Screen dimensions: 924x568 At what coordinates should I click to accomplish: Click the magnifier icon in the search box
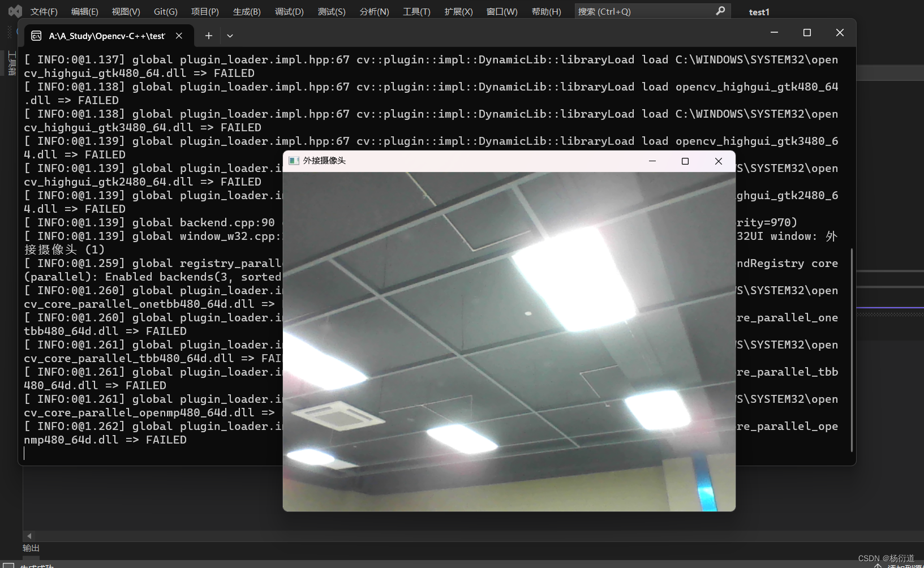[x=720, y=11]
